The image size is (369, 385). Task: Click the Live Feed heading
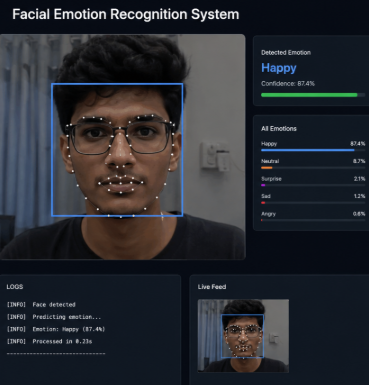(212, 287)
